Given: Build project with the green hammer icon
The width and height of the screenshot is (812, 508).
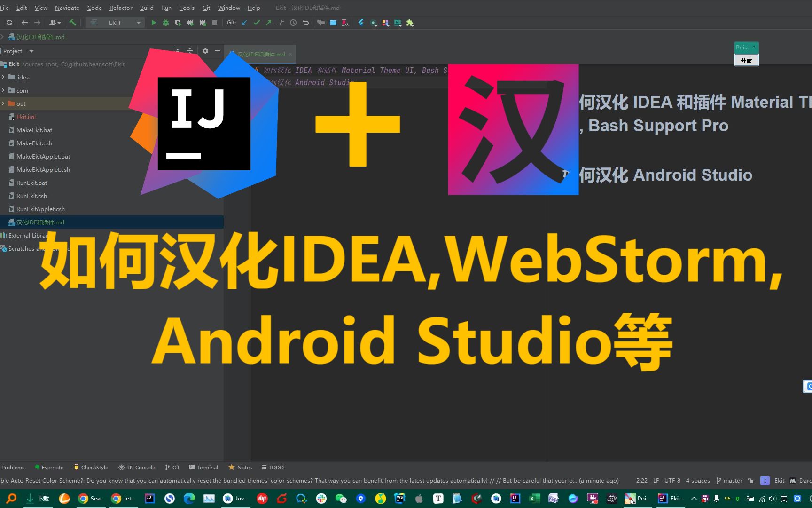Looking at the screenshot, I should 72,23.
